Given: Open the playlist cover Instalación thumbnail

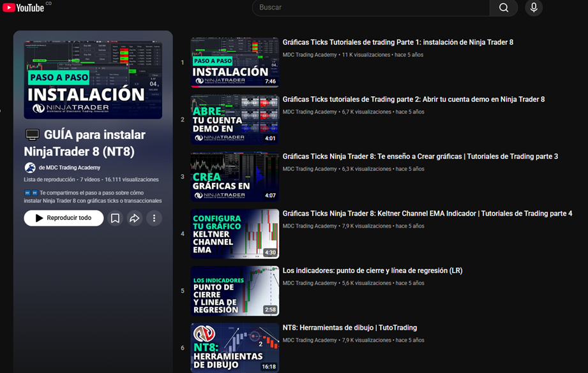Looking at the screenshot, I should coord(93,80).
